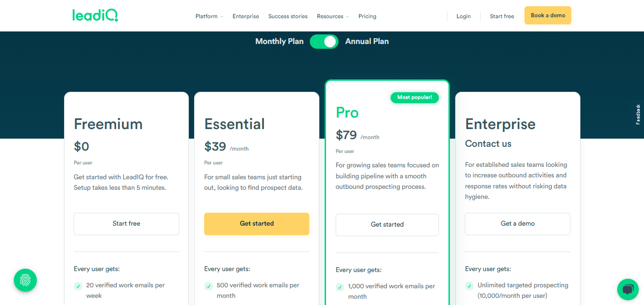Viewport: 644px width, 305px height.
Task: Go to the Pricing menu item
Action: click(367, 16)
